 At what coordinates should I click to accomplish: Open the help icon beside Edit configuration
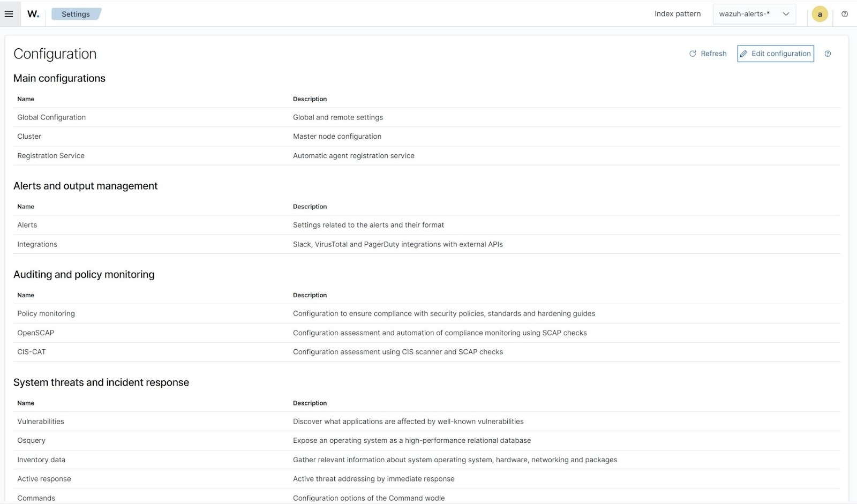tap(828, 54)
